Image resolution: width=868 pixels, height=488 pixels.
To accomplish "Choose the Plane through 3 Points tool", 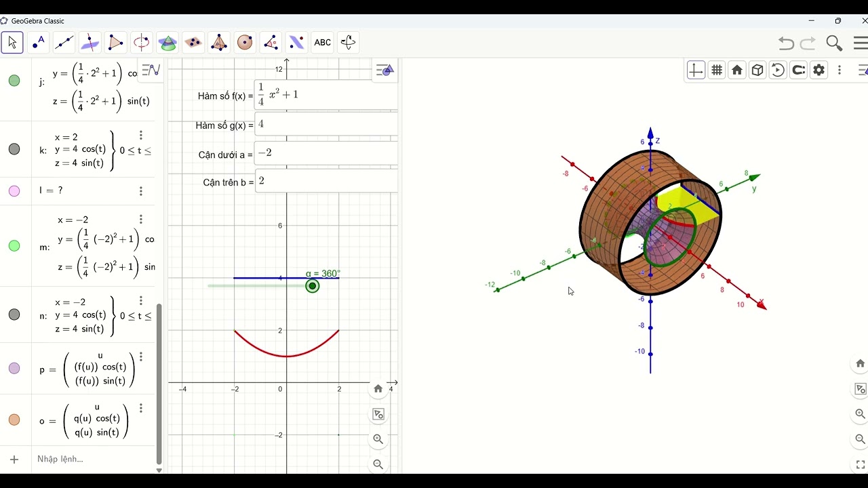I will coord(193,43).
